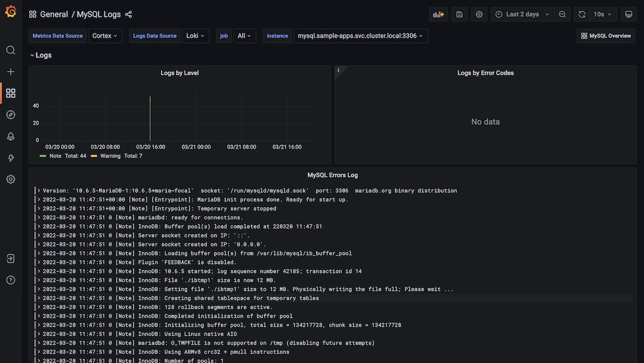Zoom out the time range
The image size is (644, 363).
[562, 14]
